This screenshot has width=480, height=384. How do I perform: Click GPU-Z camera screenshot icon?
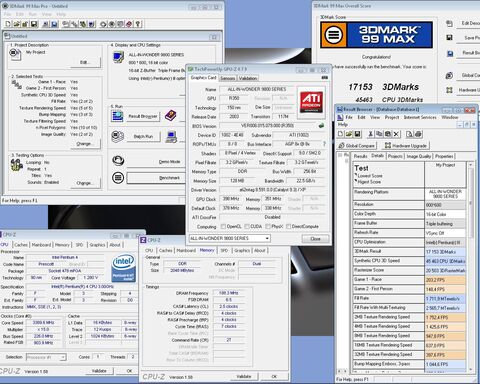(324, 78)
